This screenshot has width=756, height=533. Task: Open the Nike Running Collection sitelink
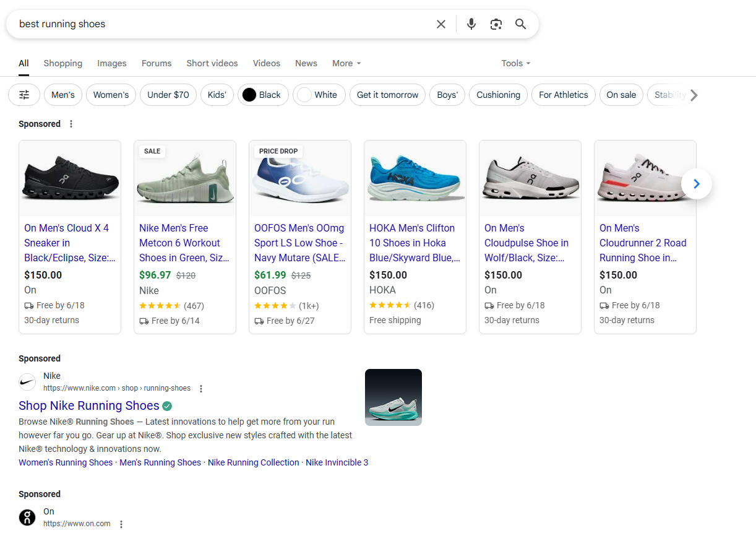pos(254,462)
